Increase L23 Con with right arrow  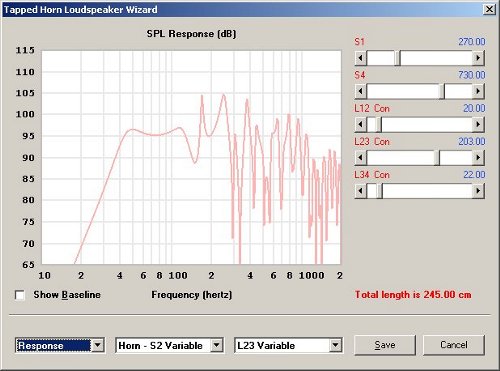click(478, 157)
